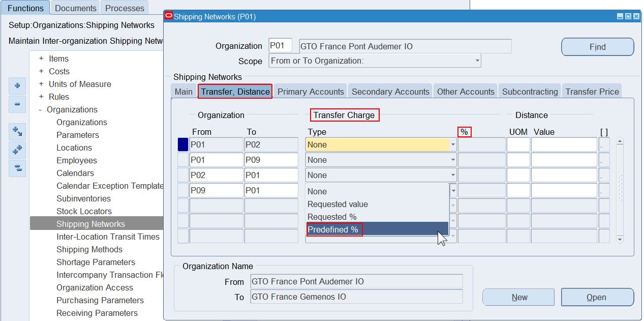Click the Processes tab
Image resolution: width=644 pixels, height=321 pixels.
click(x=124, y=8)
